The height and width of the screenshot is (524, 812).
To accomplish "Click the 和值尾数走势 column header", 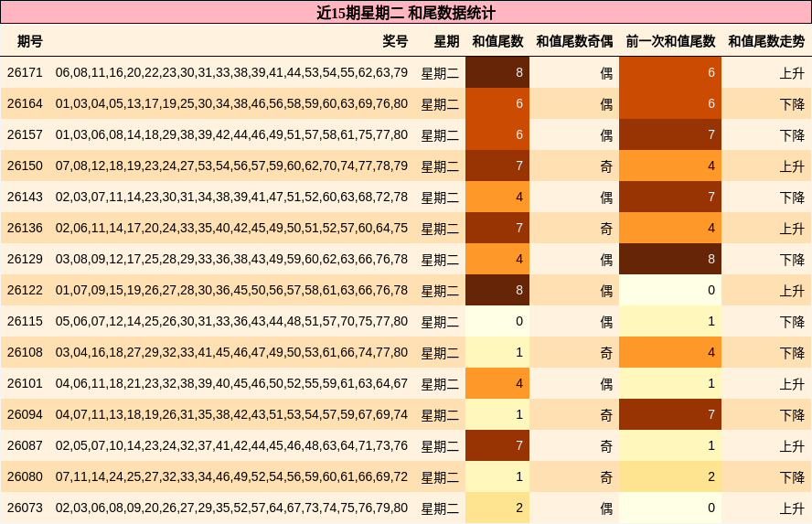I will tap(766, 41).
